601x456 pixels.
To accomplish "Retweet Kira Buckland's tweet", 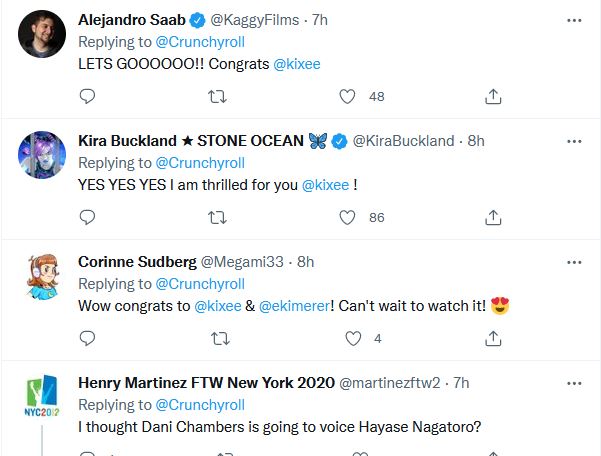I will click(217, 217).
